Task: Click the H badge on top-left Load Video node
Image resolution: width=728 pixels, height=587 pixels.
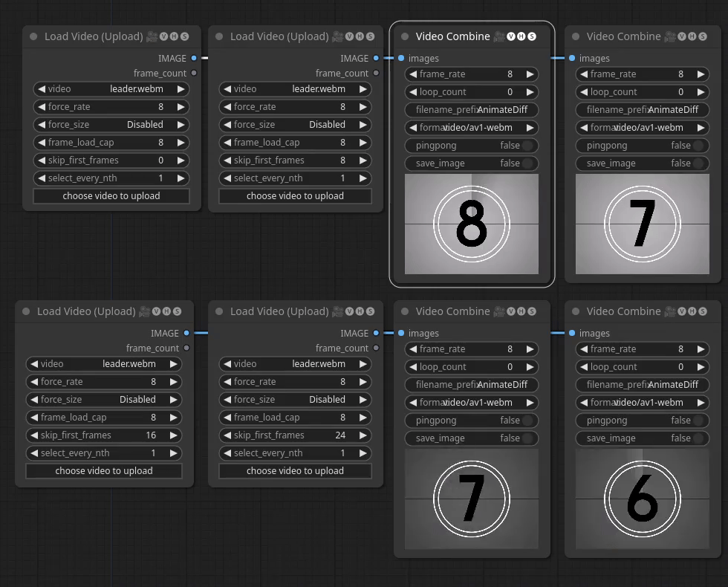Action: pos(174,36)
